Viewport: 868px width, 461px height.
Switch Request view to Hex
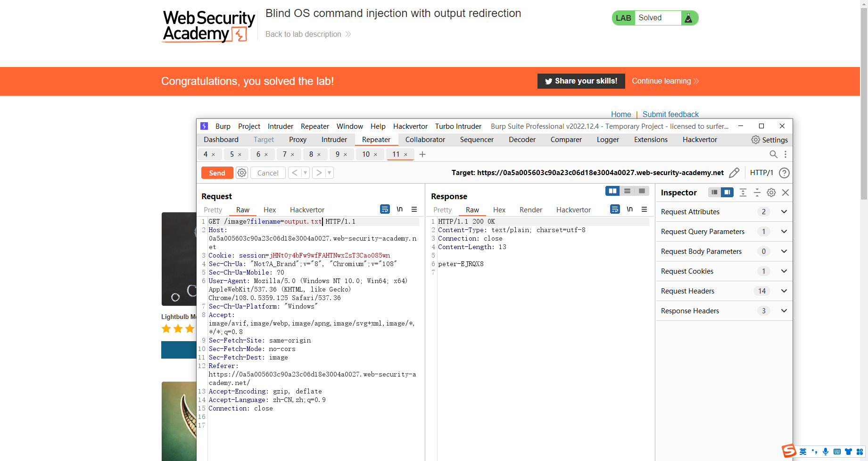click(x=270, y=210)
